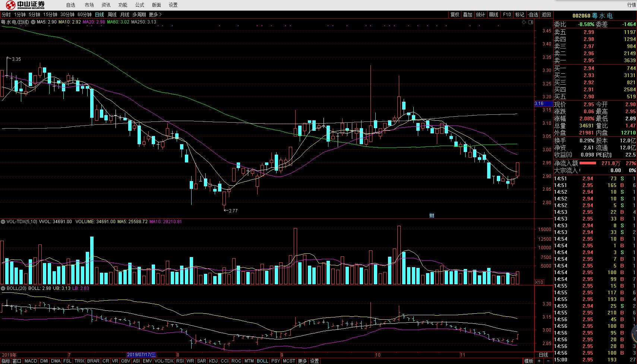This screenshot has height=364, width=637.
Task: Open the 版面 (Layout) menu
Action: click(157, 5)
